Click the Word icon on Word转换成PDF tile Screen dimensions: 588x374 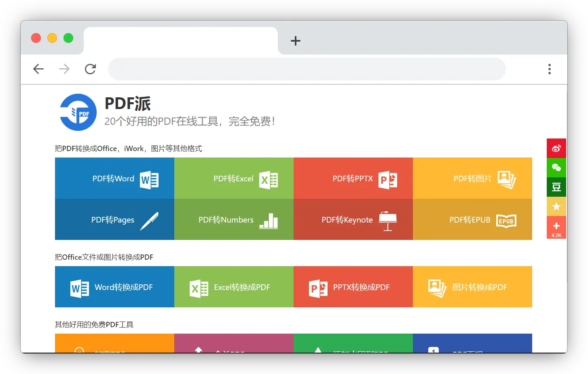coord(80,288)
